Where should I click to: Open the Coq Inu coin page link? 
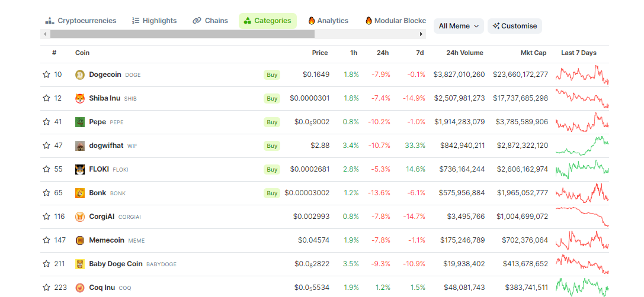pyautogui.click(x=110, y=288)
